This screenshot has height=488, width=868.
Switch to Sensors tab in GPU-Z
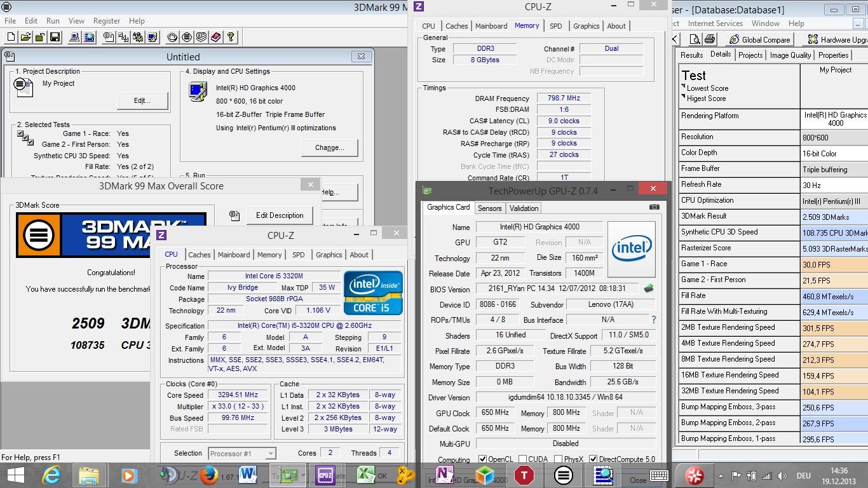click(489, 208)
